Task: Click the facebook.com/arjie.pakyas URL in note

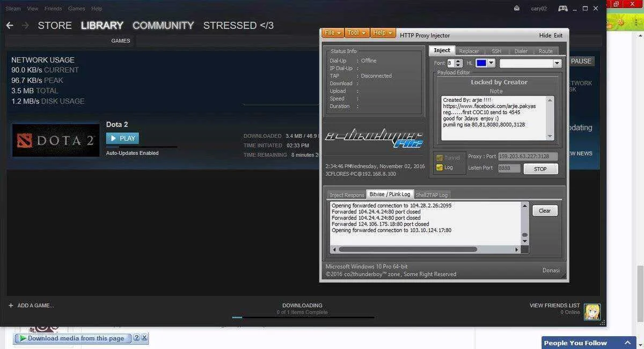Action: pyautogui.click(x=489, y=106)
